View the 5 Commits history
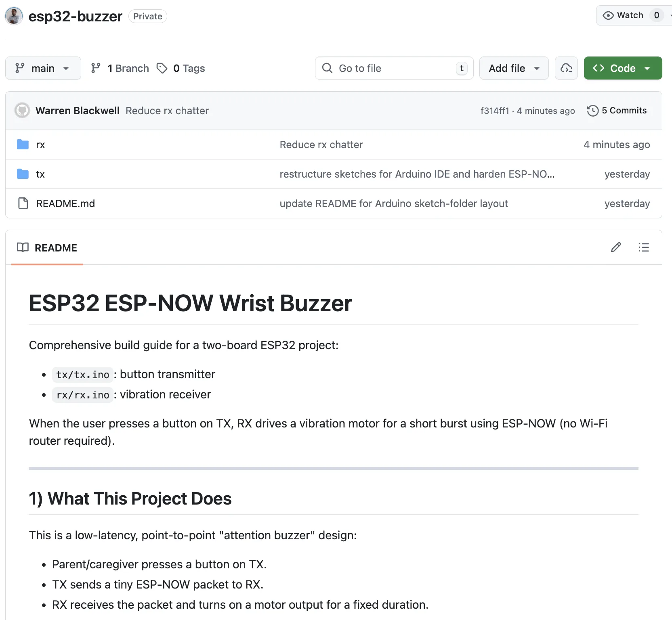The height and width of the screenshot is (620, 672). click(x=624, y=110)
